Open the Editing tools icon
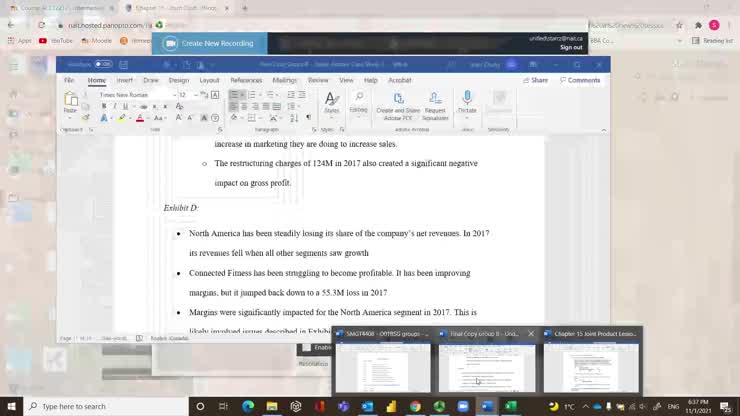The image size is (740, 416). [358, 102]
